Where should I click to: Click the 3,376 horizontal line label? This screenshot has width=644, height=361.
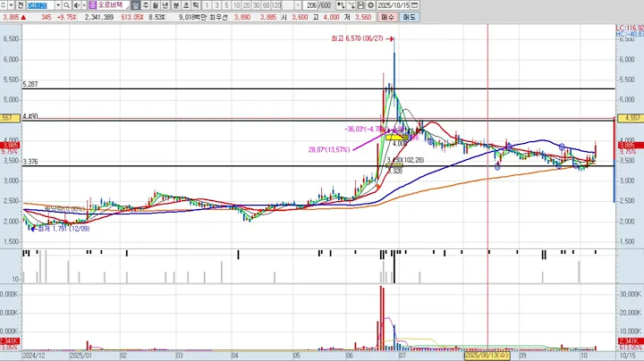[x=30, y=162]
